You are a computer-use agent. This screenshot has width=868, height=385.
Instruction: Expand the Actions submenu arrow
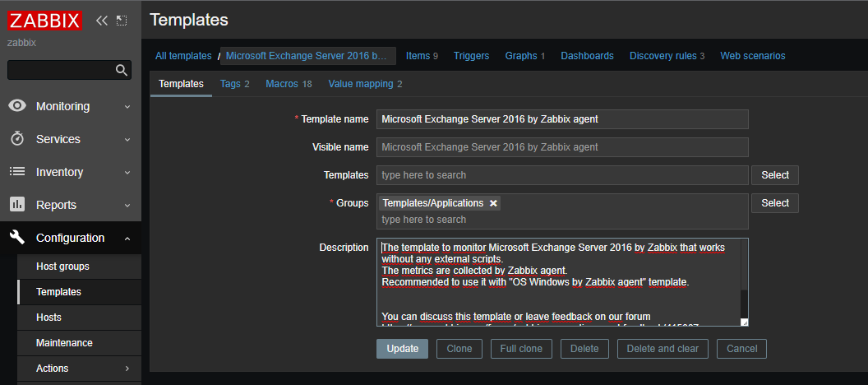pyautogui.click(x=127, y=369)
